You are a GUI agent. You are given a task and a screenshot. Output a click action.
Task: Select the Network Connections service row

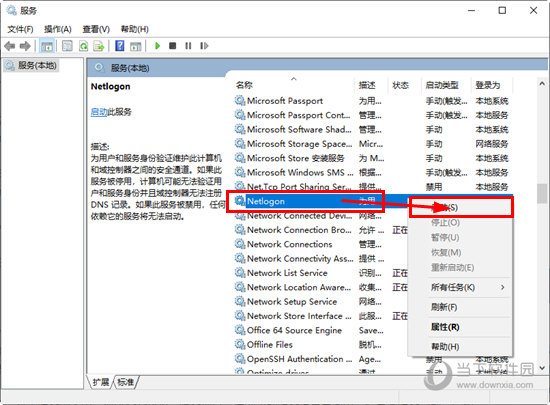321,244
